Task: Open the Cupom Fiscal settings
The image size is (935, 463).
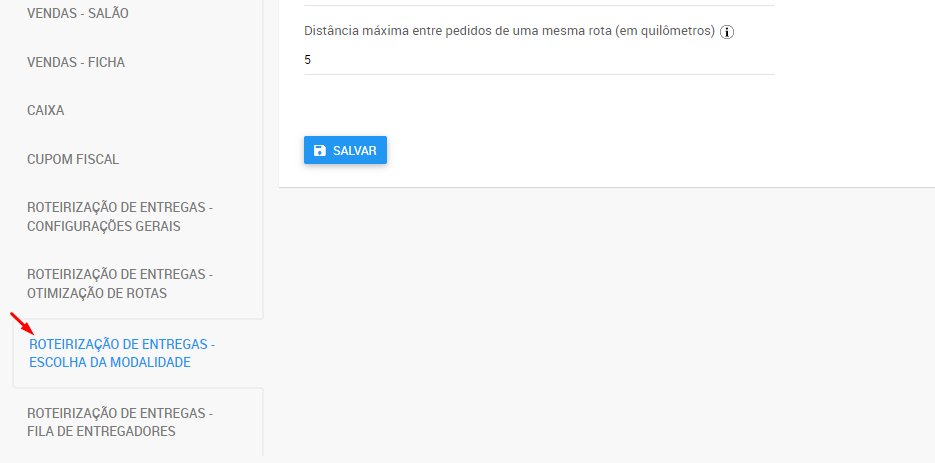Action: 73,159
